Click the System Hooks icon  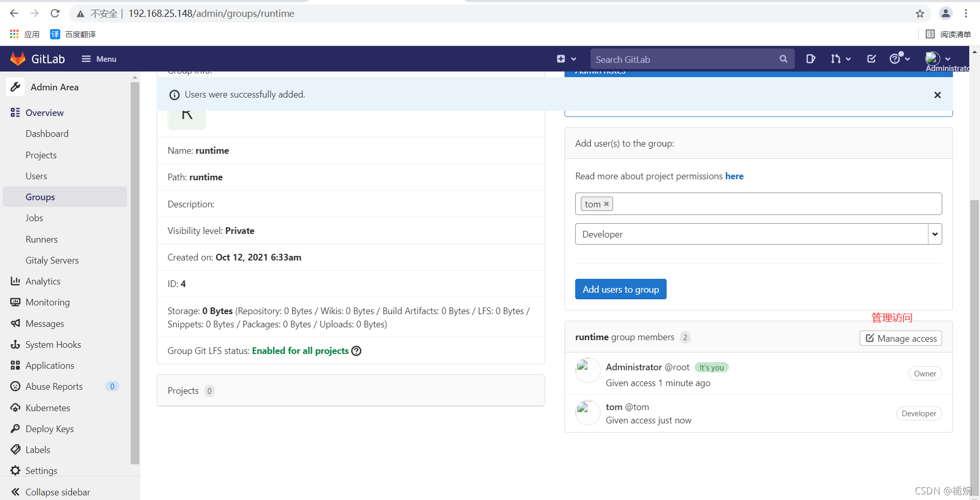tap(15, 344)
